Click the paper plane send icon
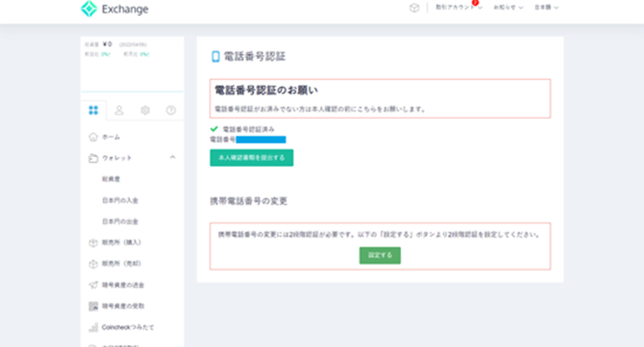This screenshot has height=347, width=644. pos(94,285)
